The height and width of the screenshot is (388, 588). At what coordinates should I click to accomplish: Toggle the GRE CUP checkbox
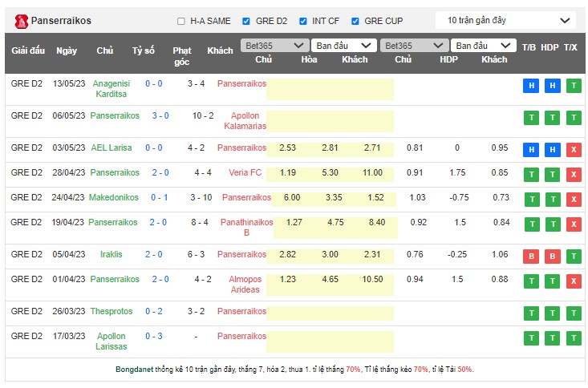point(355,21)
